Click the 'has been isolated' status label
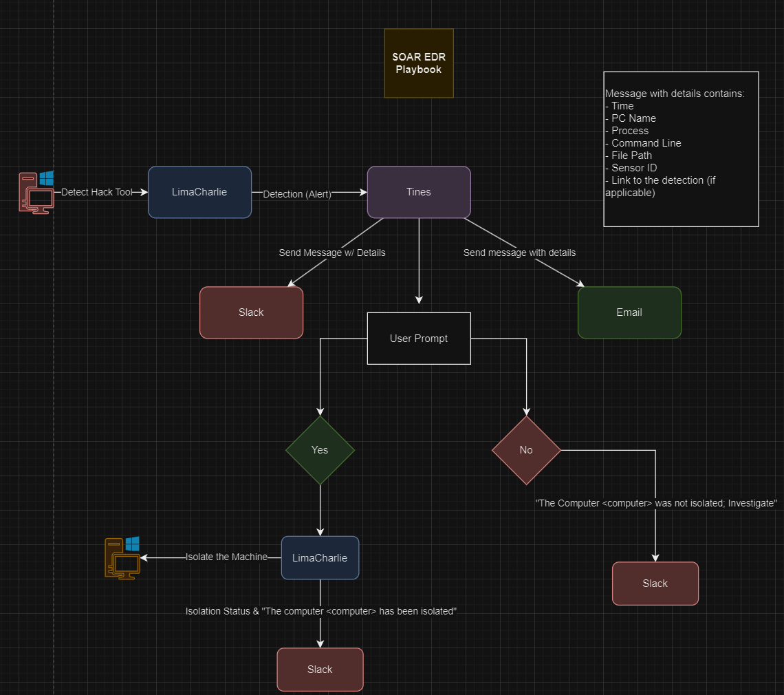Screen dimensions: 784x695 tap(321, 611)
